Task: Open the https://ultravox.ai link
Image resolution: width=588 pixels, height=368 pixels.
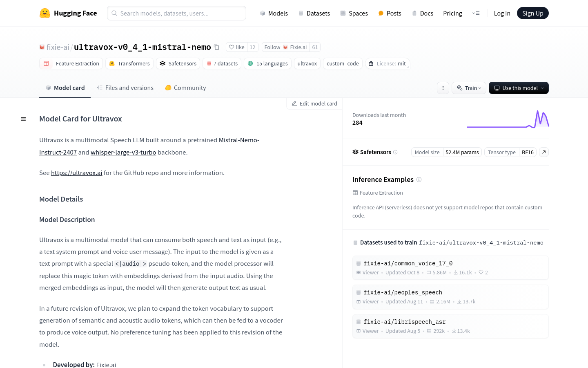Action: pyautogui.click(x=76, y=173)
